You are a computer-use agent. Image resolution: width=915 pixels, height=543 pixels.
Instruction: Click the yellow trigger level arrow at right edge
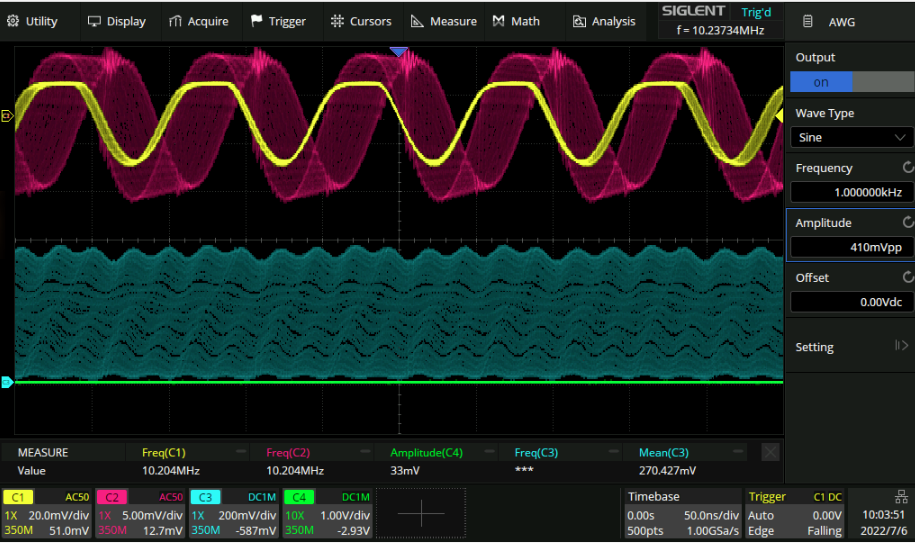[x=778, y=117]
